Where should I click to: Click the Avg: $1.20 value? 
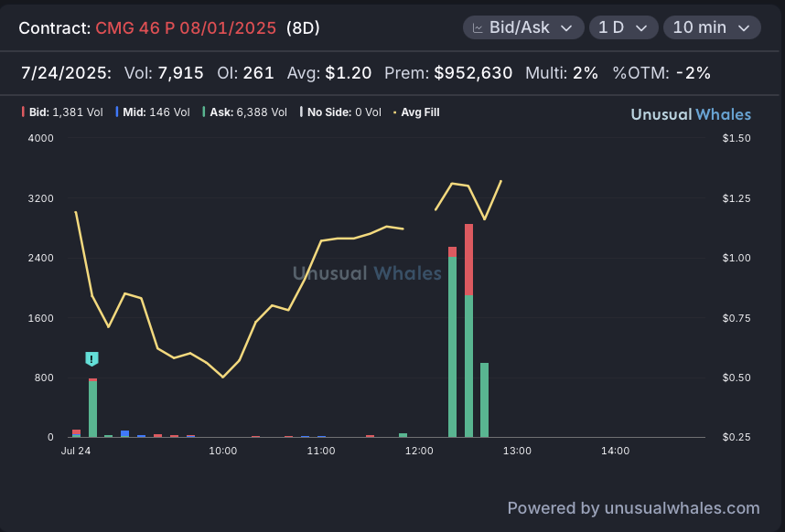coord(329,73)
